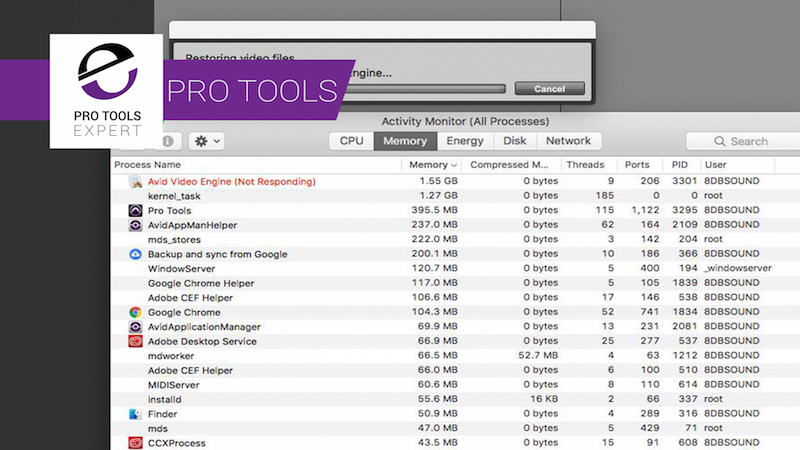This screenshot has width=800, height=450.
Task: Select the kernel_task process row
Action: [455, 196]
